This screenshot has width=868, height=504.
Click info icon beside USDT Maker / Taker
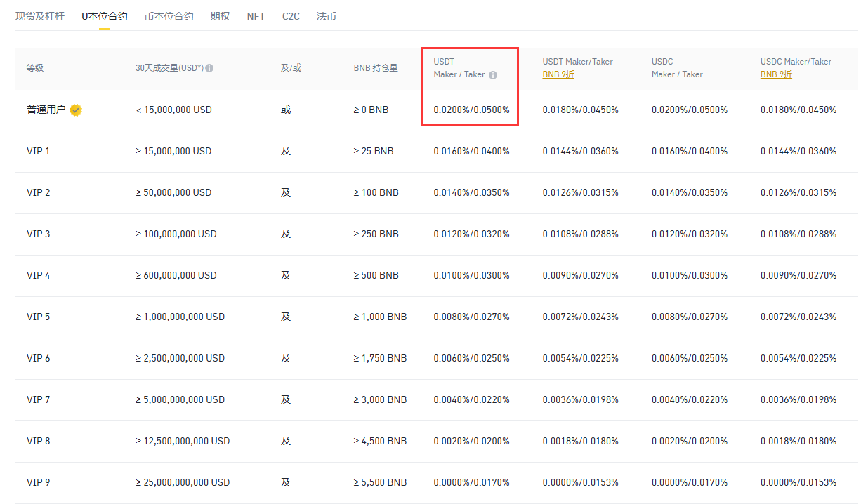point(493,75)
